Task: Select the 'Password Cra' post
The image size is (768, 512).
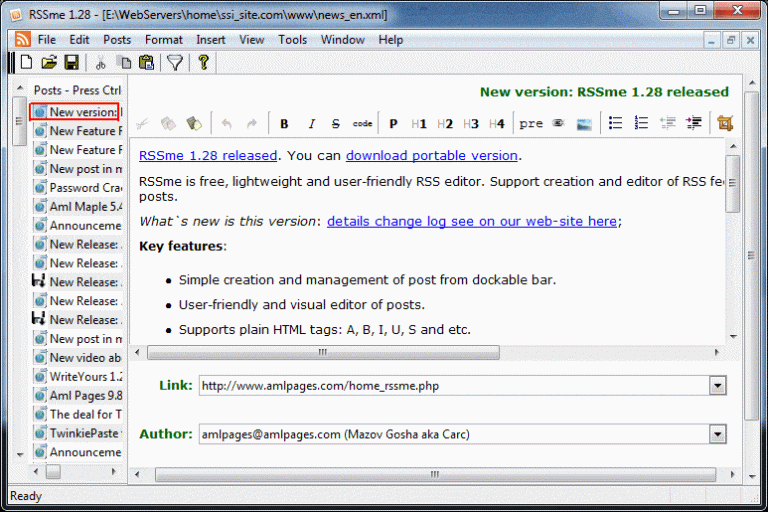Action: (x=78, y=188)
